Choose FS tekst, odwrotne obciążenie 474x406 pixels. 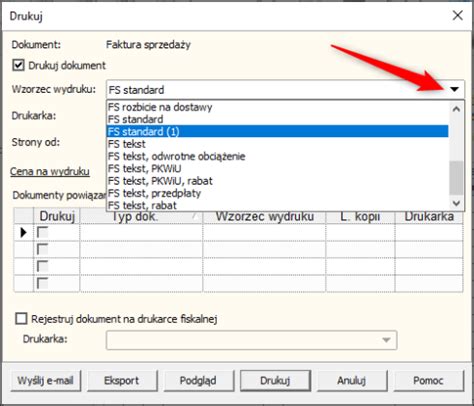[277, 156]
